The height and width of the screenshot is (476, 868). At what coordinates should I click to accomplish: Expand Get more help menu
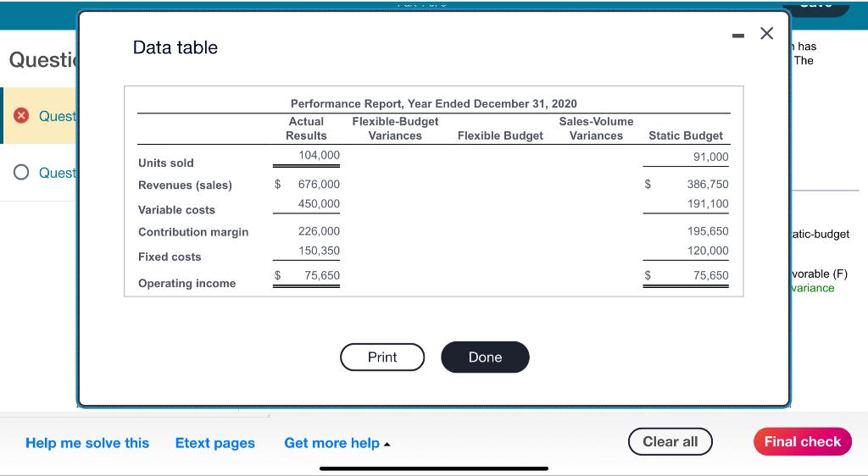pos(337,443)
